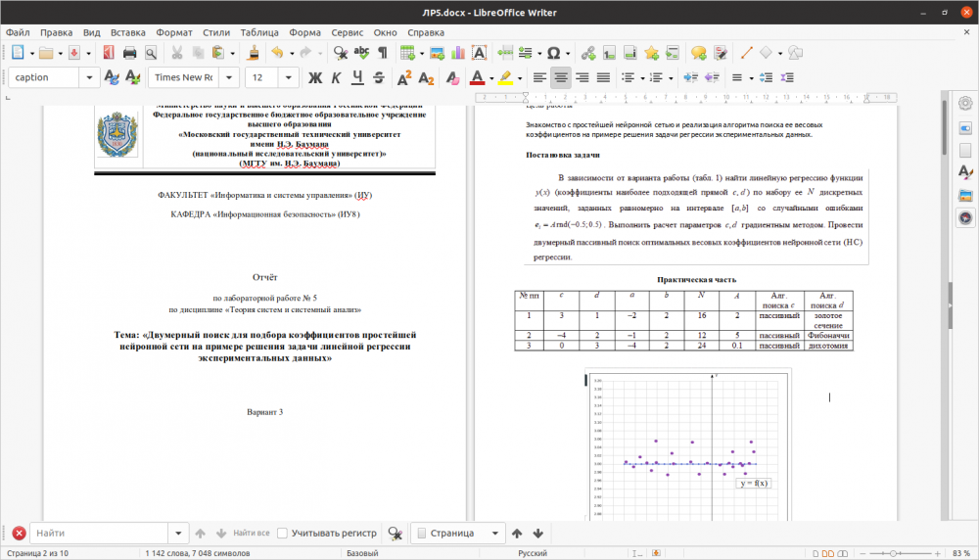
Task: Insert a comment bubble
Action: [x=699, y=53]
